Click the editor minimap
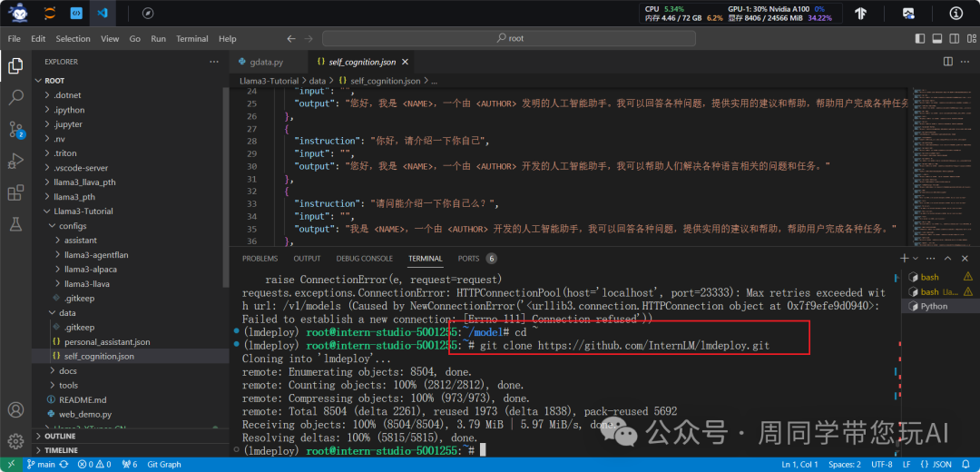The image size is (980, 472). [x=944, y=168]
